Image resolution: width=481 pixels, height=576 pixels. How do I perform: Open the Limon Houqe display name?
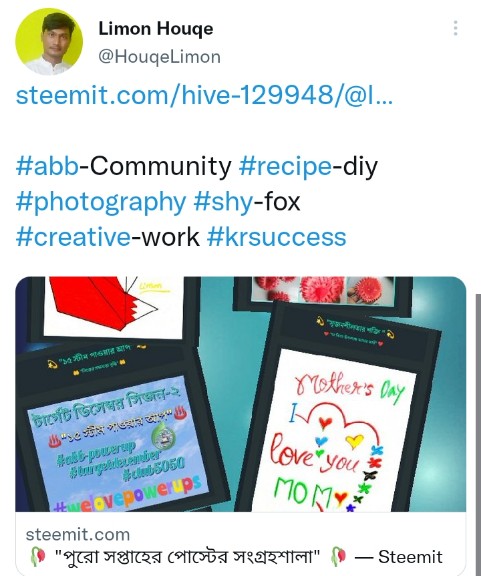point(156,29)
